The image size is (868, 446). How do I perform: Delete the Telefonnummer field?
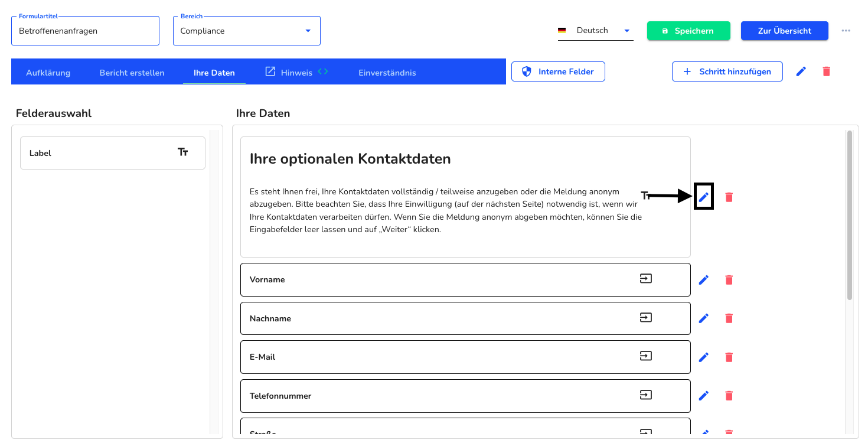tap(729, 396)
